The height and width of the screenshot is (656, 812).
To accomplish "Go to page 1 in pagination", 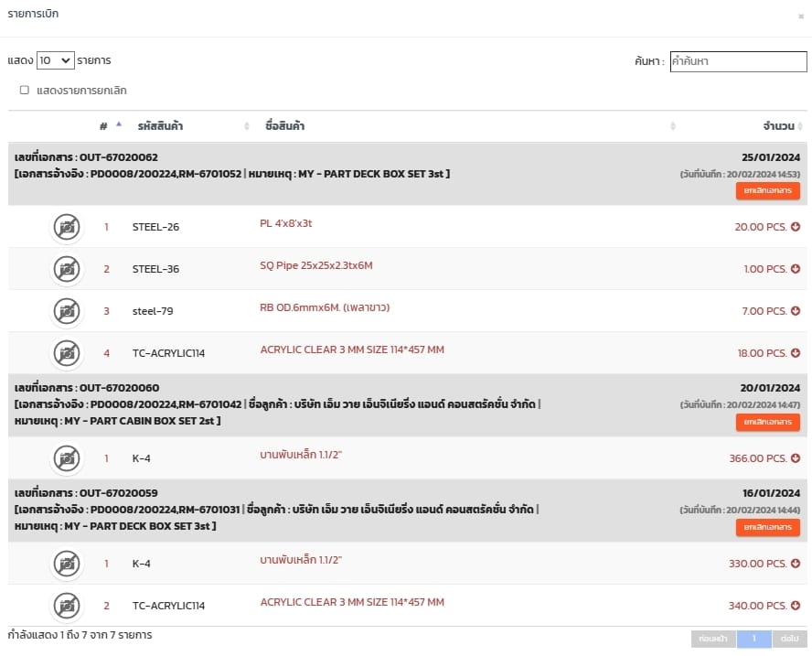I will (754, 639).
